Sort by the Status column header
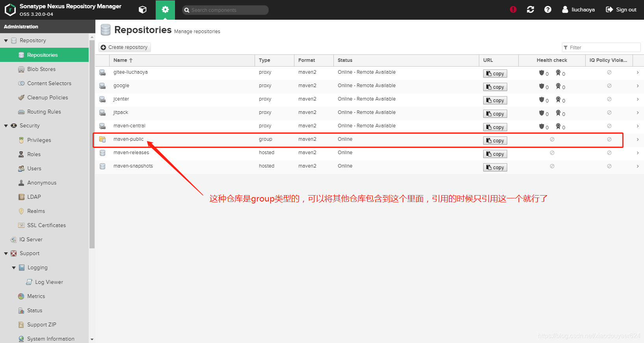This screenshot has width=644, height=343. [x=406, y=60]
